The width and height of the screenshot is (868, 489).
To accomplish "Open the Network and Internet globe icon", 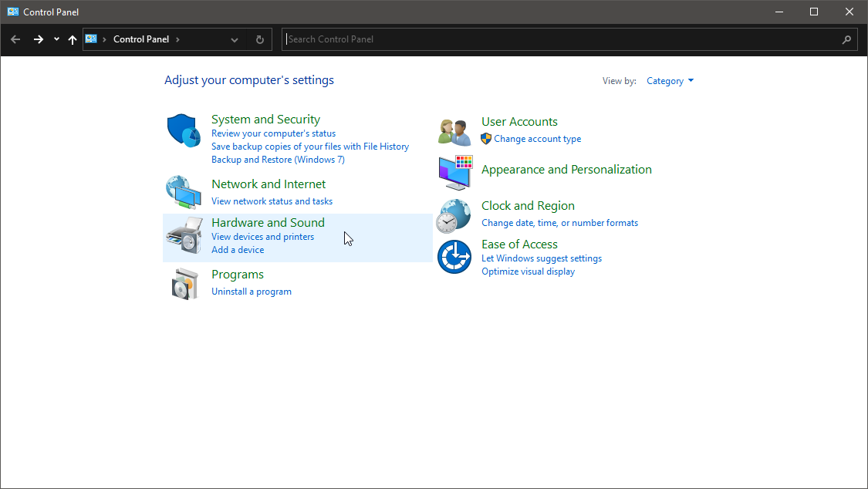I will coord(184,192).
